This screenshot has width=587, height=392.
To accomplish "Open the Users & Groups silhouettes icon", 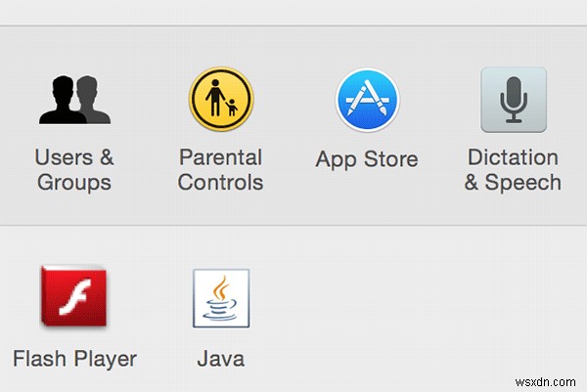I will pyautogui.click(x=74, y=100).
